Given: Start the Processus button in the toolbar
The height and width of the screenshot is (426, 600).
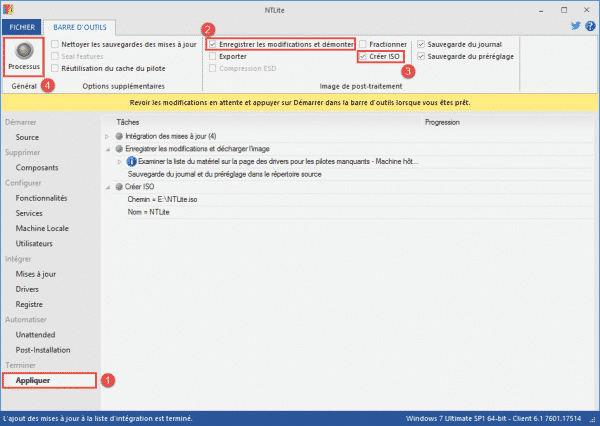Looking at the screenshot, I should point(24,57).
